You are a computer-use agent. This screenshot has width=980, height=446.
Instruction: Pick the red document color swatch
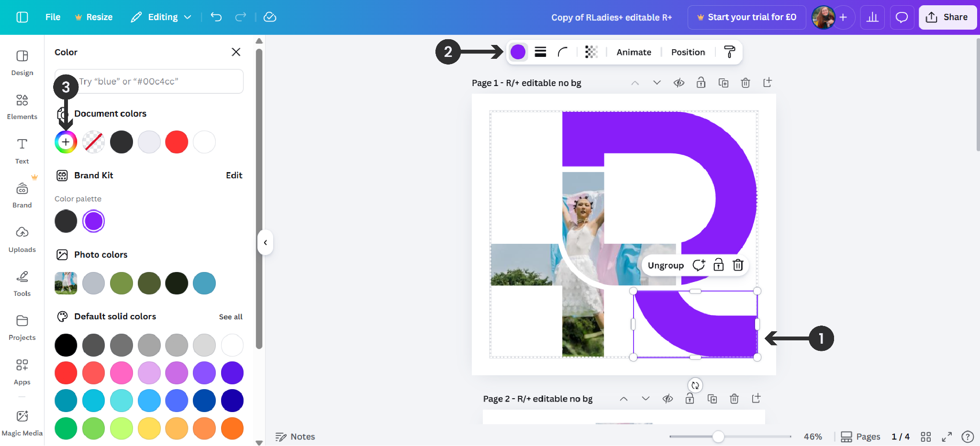[x=177, y=142]
